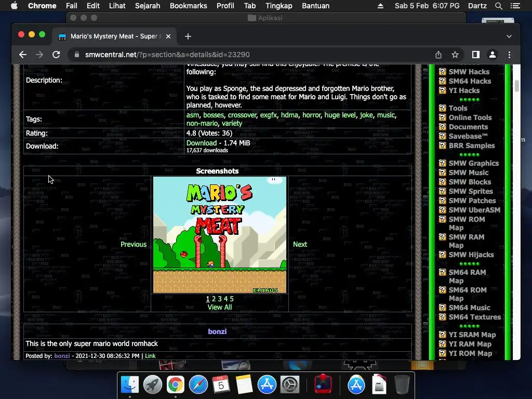Click View All screenshots
Image resolution: width=532 pixels, height=399 pixels.
coord(220,308)
